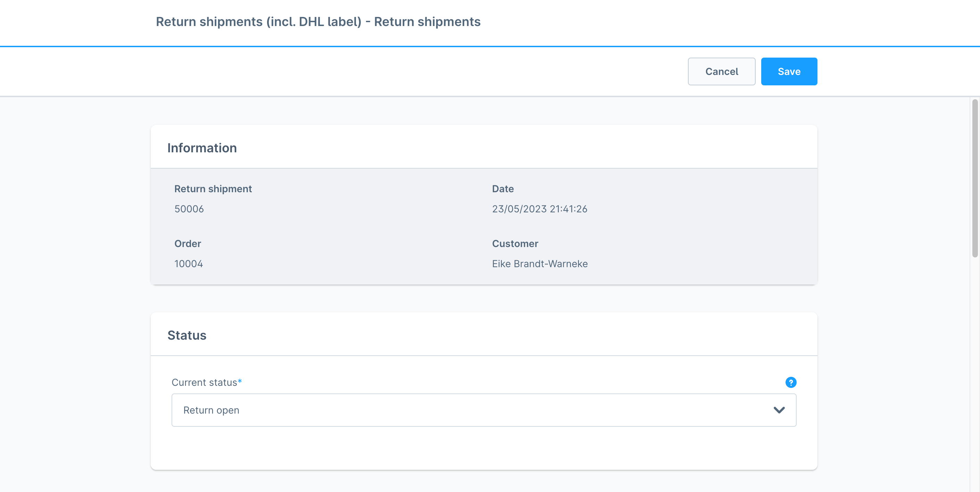This screenshot has width=980, height=492.
Task: Expand the status dropdown chevron
Action: coord(779,410)
